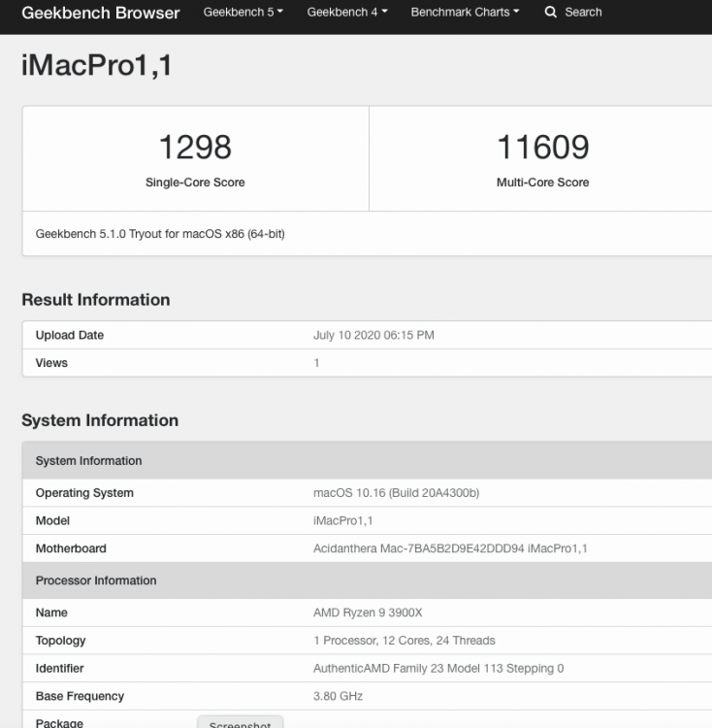This screenshot has height=728, width=712.
Task: Click the gray System Information table header
Action: [x=367, y=460]
